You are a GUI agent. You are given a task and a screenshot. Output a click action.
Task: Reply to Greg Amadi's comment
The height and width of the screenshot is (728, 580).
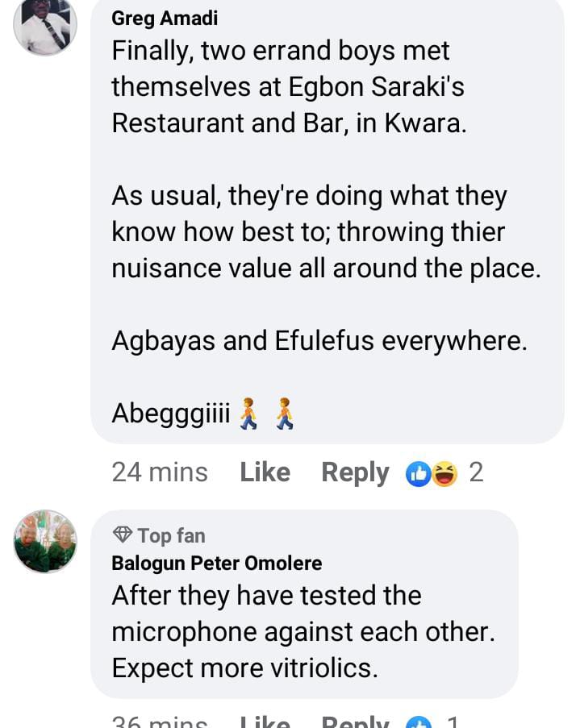(355, 472)
